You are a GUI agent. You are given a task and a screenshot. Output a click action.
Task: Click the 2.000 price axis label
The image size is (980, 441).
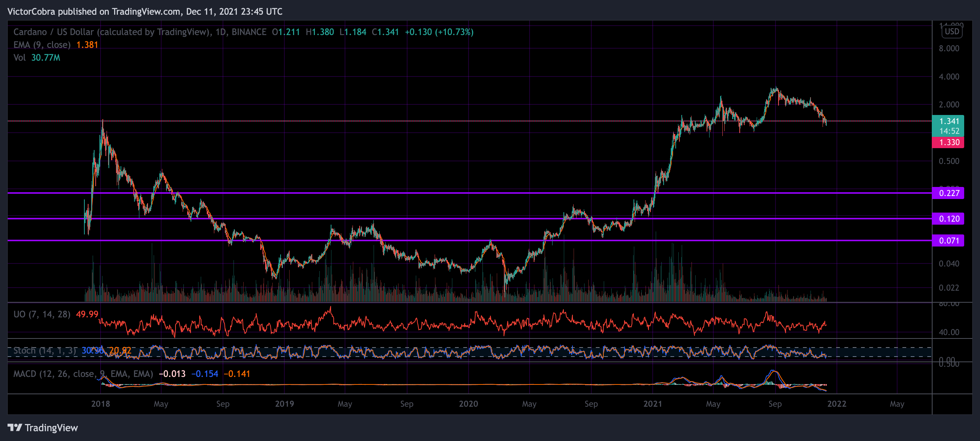[949, 104]
